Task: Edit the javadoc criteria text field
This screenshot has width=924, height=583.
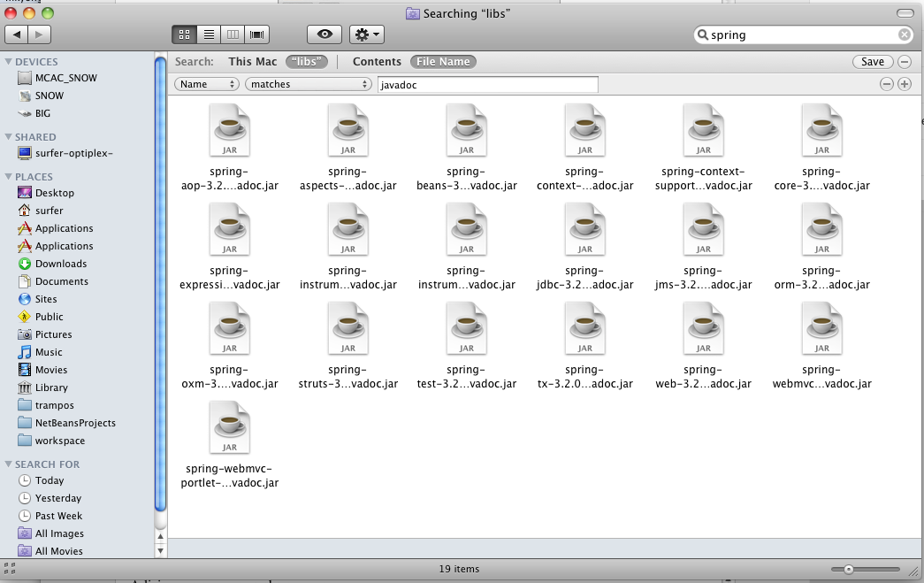Action: click(x=488, y=84)
